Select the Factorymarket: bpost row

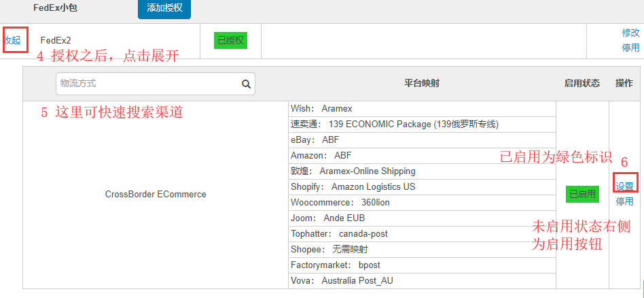[x=422, y=265]
